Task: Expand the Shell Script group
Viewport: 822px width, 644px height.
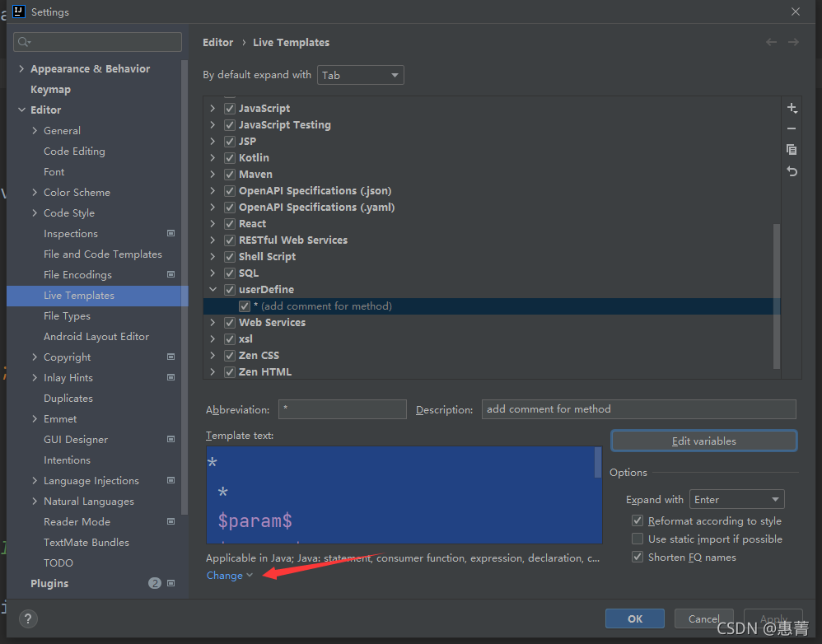Action: pos(213,257)
